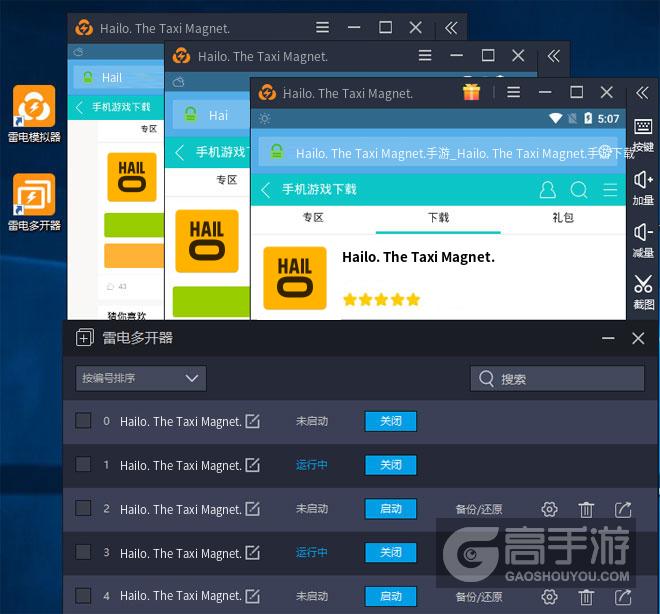Open the 雷电多开器 desktop shortcut
Screen dimensions: 660x614
(34, 202)
